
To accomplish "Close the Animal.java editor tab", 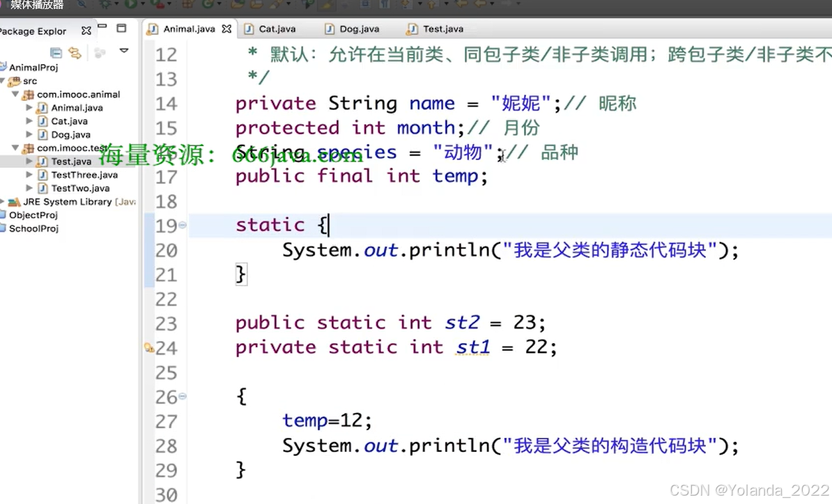I will click(x=226, y=29).
